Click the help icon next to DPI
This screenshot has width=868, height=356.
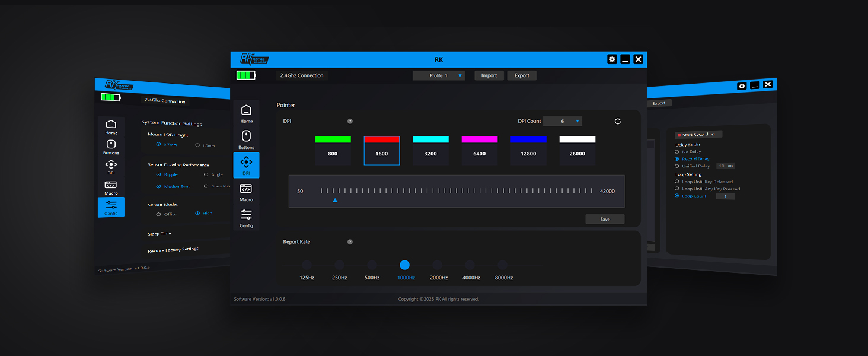click(x=350, y=121)
